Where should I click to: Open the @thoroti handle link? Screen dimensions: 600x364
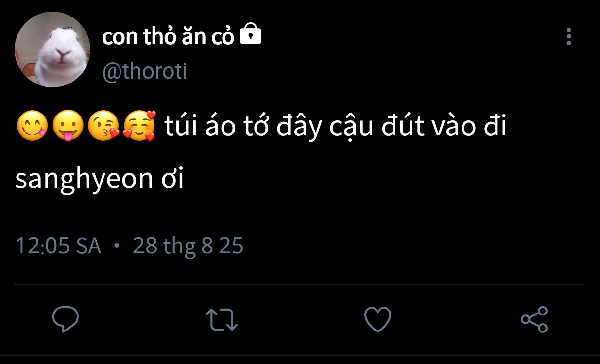point(145,71)
